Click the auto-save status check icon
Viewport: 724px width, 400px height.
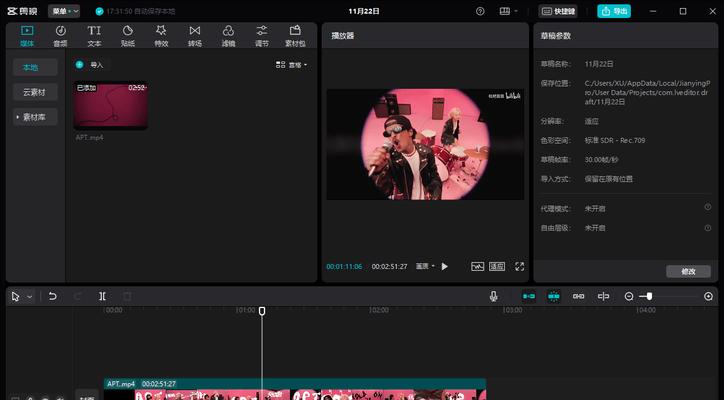pyautogui.click(x=99, y=11)
